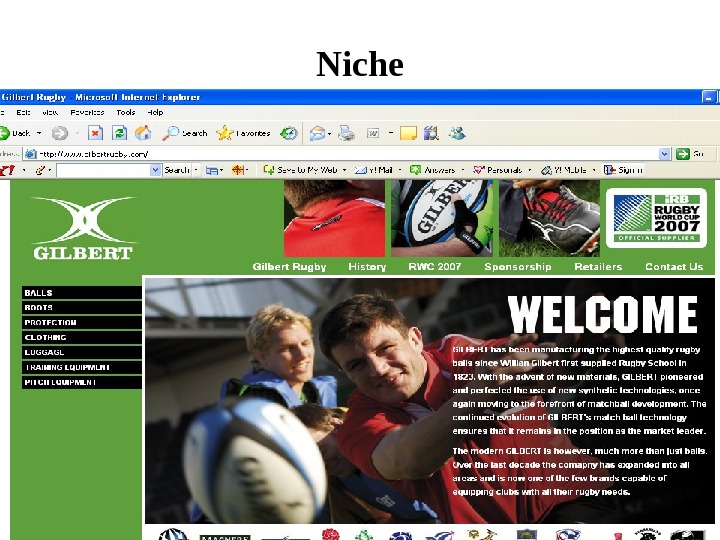
Task: Open Yahoo Answers toolbar button
Action: tap(433, 170)
